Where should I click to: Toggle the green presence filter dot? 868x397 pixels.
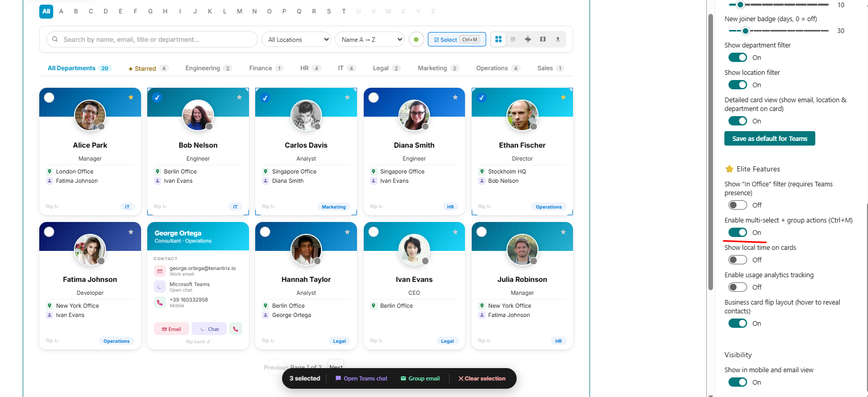click(416, 39)
